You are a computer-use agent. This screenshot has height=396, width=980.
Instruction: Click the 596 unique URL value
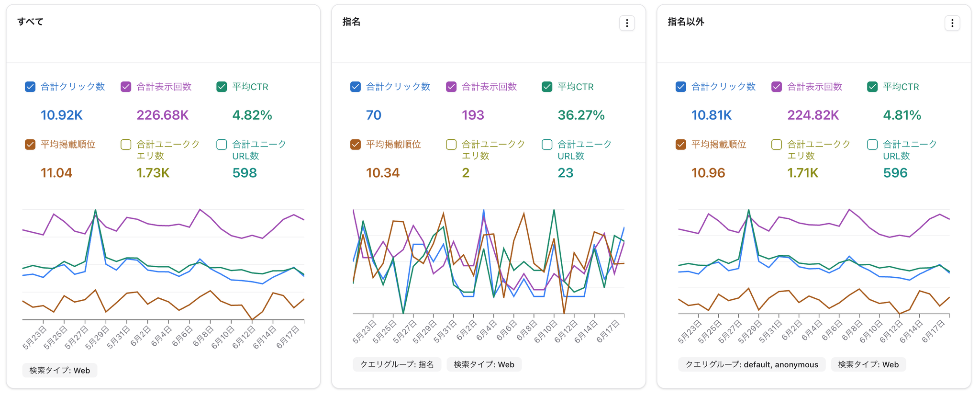[x=895, y=173]
